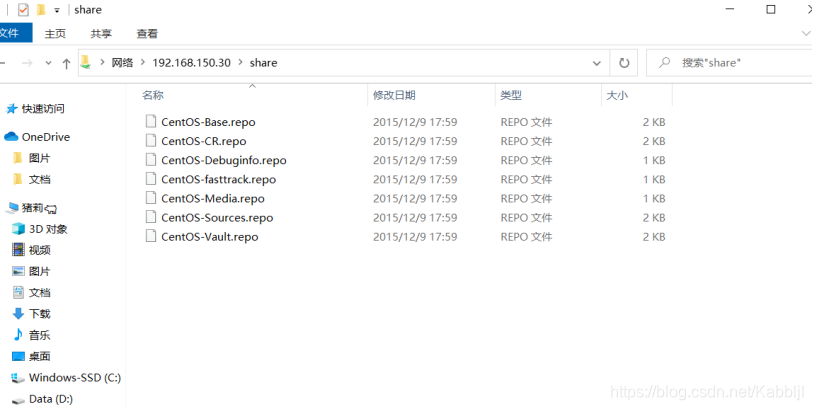Click the REPO 文件 type of CentOS-Base.repo
The height and width of the screenshot is (410, 813).
[x=526, y=122]
